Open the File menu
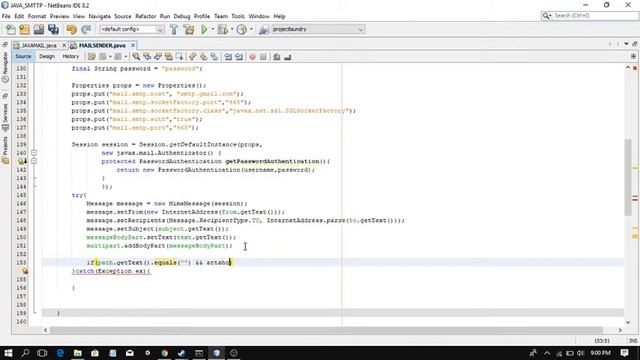The height and width of the screenshot is (360, 640). coord(6,16)
